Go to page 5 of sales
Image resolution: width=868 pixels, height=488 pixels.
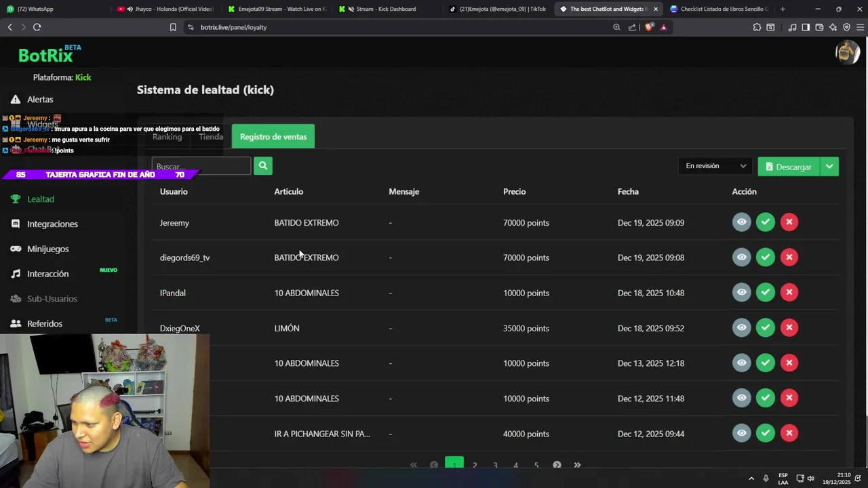pyautogui.click(x=536, y=465)
